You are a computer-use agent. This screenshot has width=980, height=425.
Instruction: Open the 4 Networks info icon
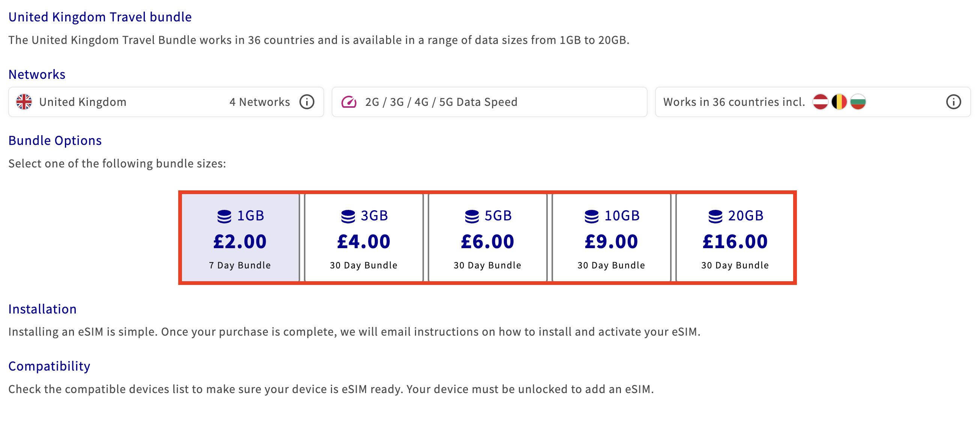pos(307,102)
